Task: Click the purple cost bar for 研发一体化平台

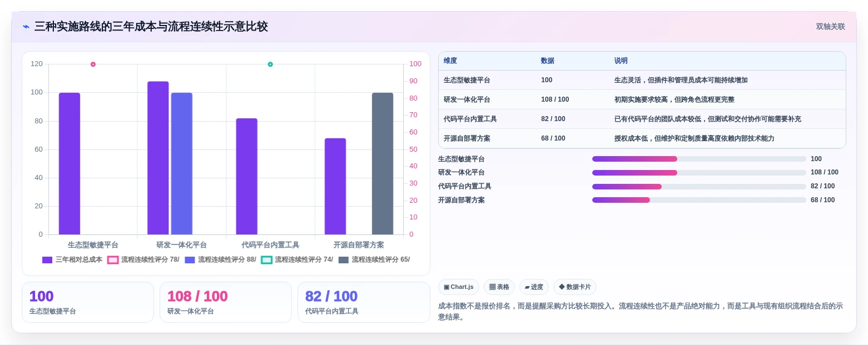Action: coord(158,158)
